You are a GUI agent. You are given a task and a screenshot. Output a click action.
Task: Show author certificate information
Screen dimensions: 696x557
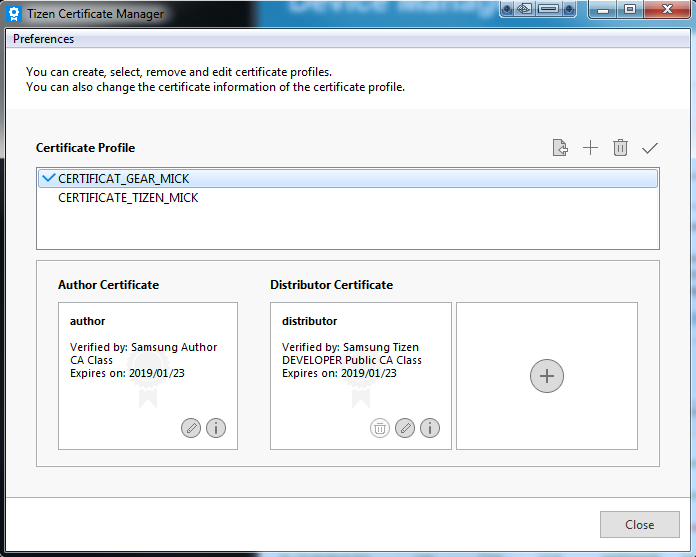tap(216, 428)
